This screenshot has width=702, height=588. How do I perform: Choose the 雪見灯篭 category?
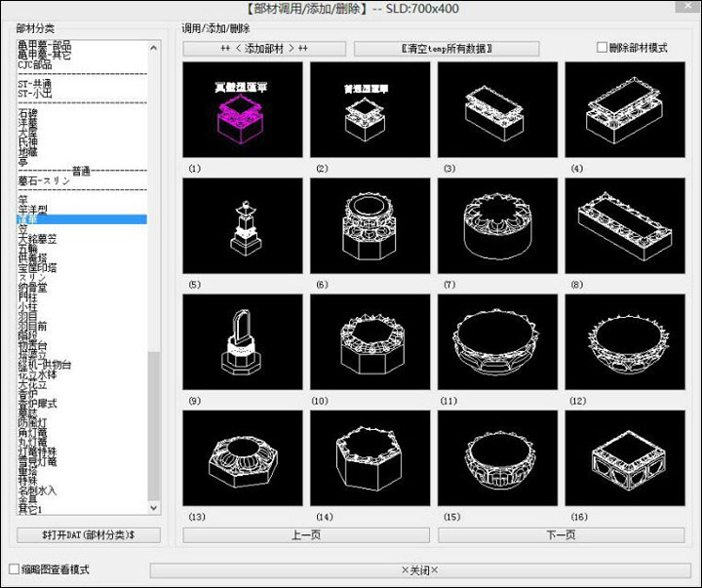tap(37, 461)
